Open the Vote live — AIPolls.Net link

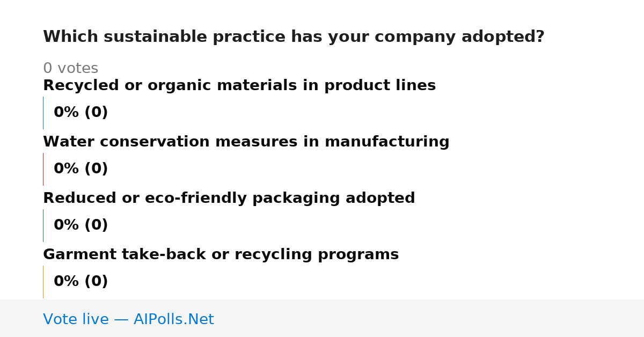[128, 319]
